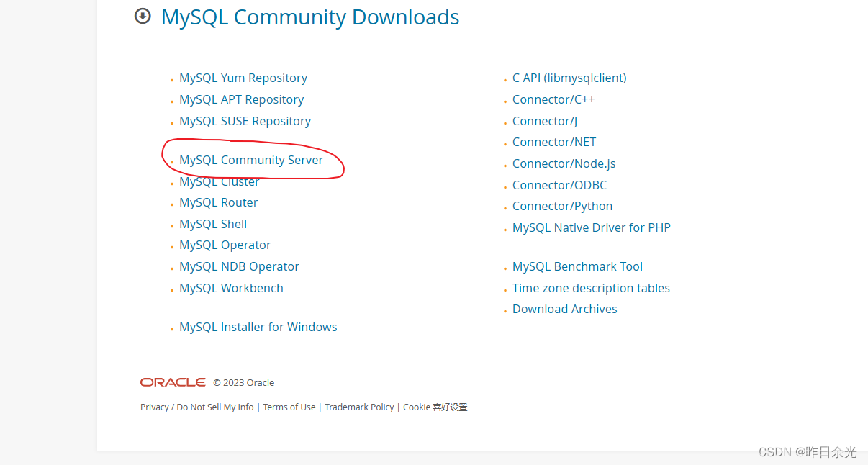Open MySQL SUSE Repository link
The width and height of the screenshot is (868, 465).
[245, 121]
